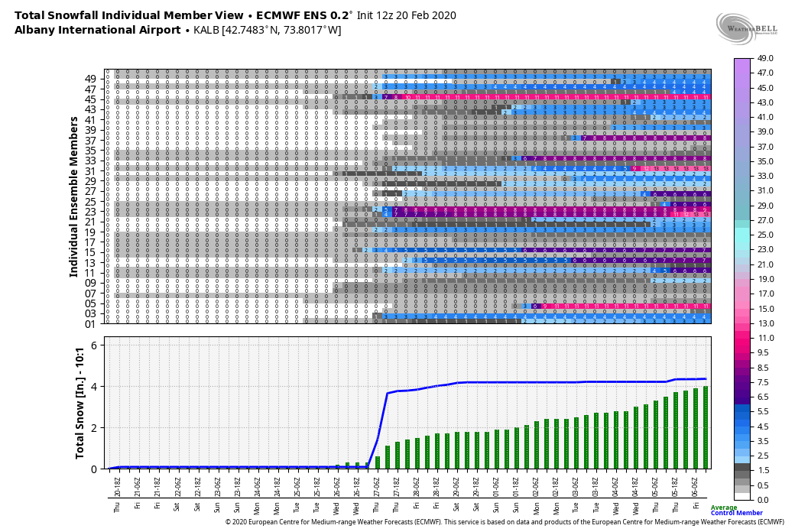Click the 03-06Z time tick label
795x532 pixels.
576,487
